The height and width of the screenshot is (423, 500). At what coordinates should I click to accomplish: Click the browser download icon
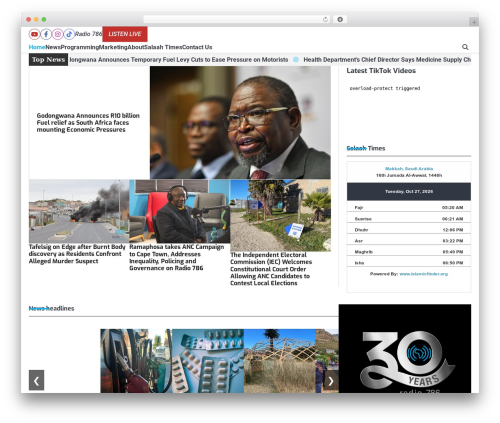coord(340,19)
